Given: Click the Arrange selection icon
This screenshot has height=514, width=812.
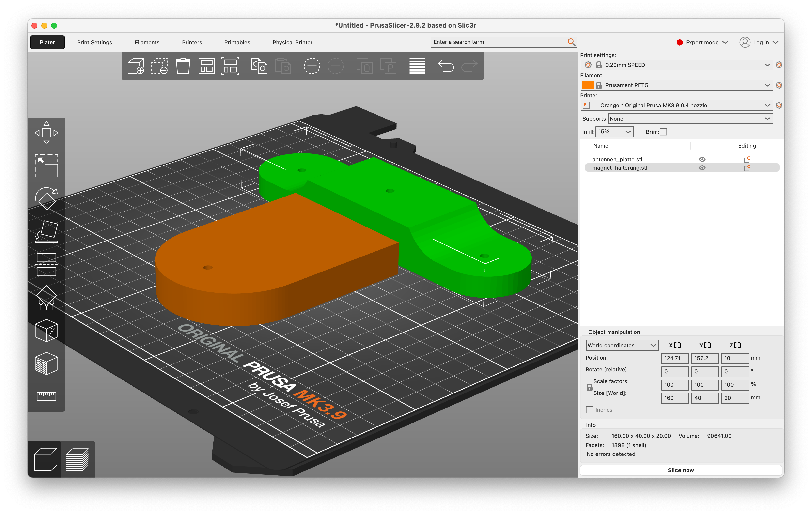Looking at the screenshot, I should coord(230,66).
